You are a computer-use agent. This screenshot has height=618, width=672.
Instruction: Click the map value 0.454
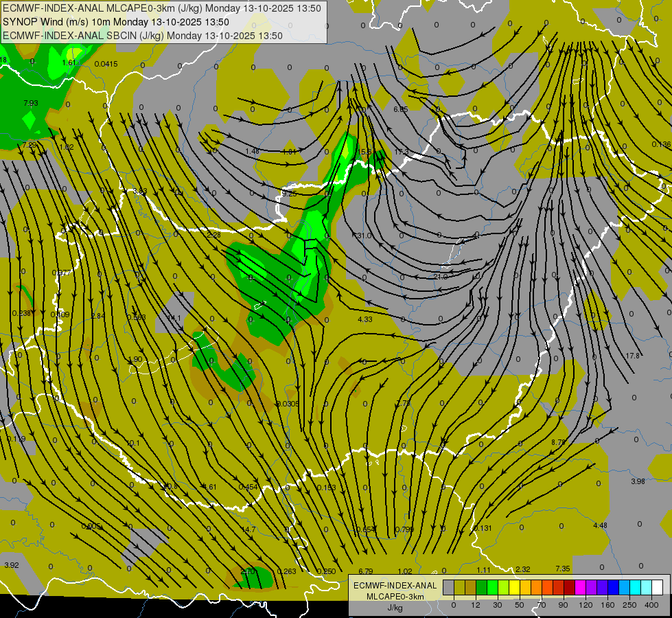pyautogui.click(x=248, y=487)
